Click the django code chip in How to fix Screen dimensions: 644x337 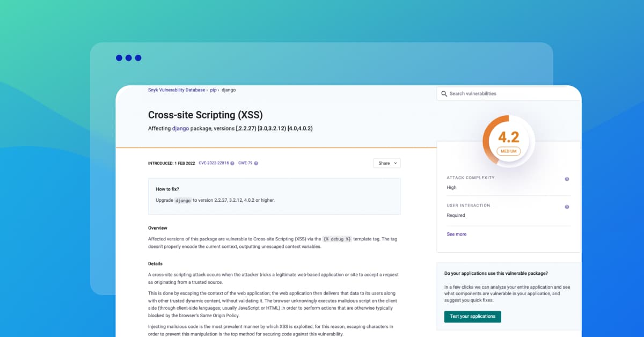point(182,200)
